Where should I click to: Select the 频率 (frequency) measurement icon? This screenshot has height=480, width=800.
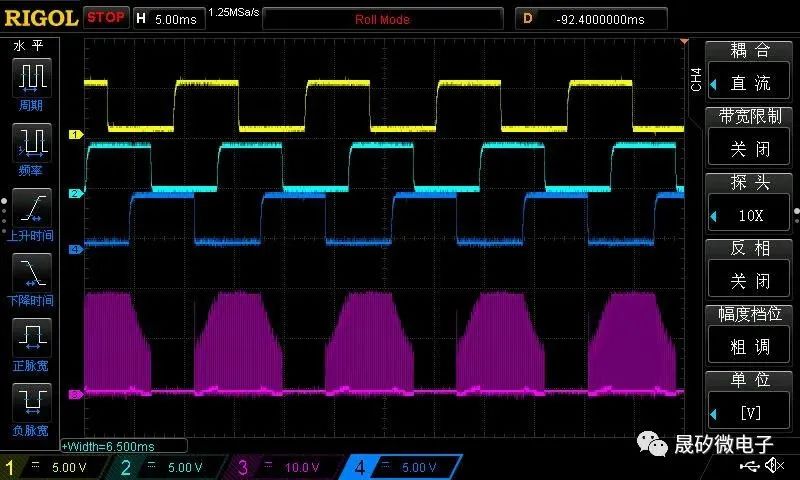point(32,142)
